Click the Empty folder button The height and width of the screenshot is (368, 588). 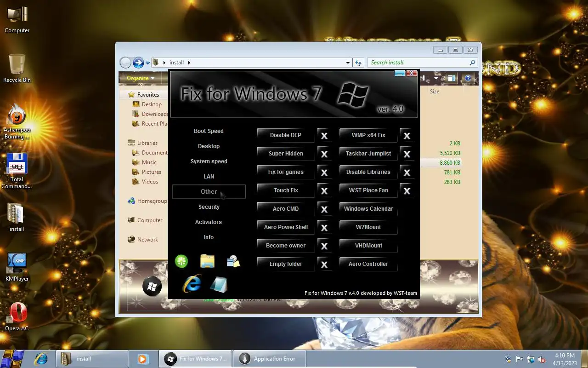286,264
